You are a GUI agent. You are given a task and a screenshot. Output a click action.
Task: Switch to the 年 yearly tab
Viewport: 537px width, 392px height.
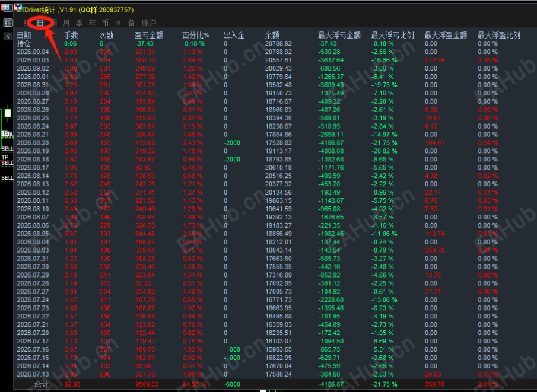[x=93, y=23]
